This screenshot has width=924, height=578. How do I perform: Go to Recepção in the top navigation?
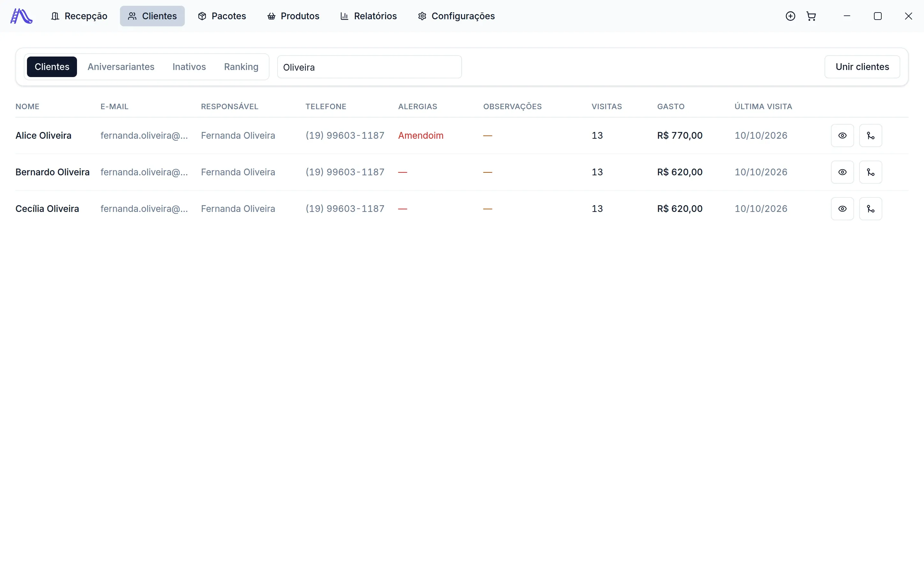click(79, 16)
